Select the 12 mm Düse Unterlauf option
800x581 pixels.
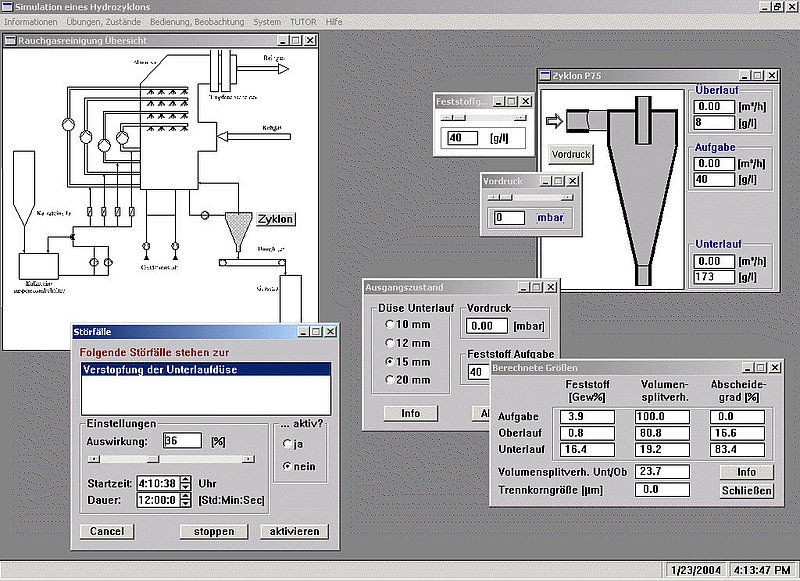[x=390, y=343]
